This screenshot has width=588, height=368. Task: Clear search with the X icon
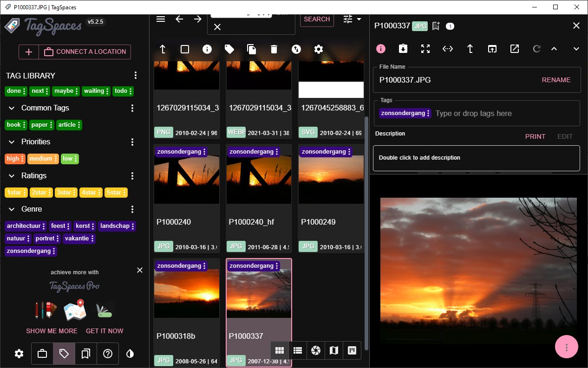pos(217,27)
